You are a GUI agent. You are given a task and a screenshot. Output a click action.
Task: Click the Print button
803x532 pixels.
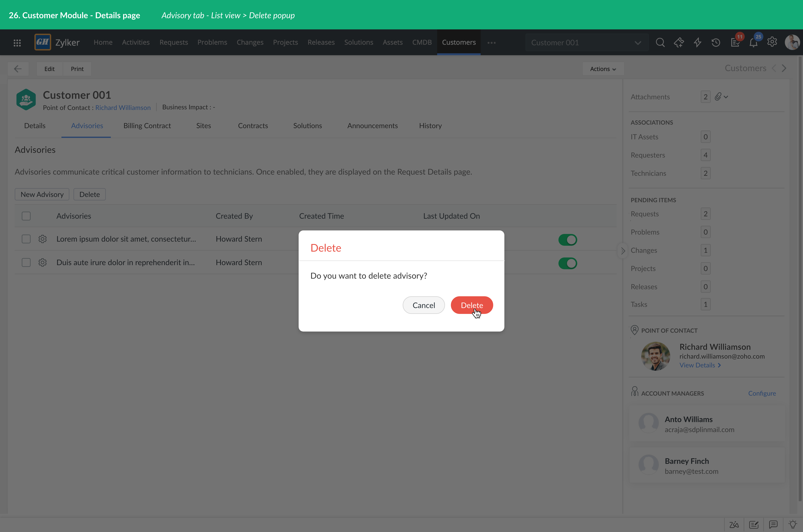pos(77,69)
